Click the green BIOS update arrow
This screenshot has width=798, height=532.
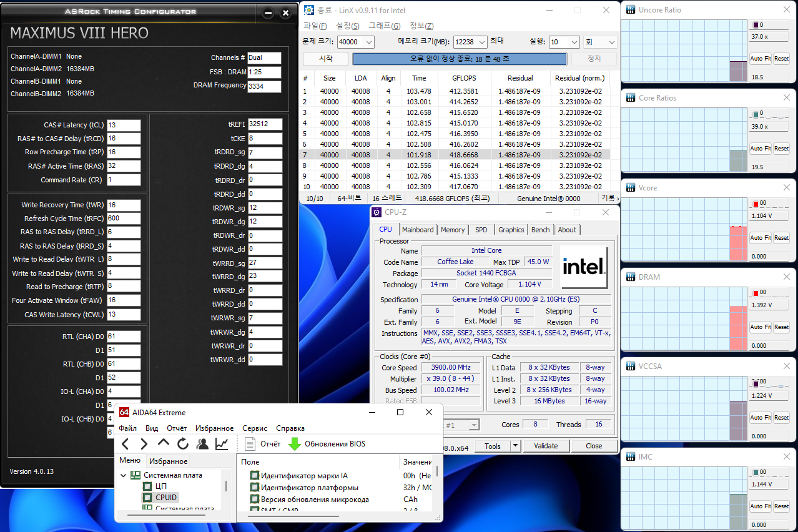[x=295, y=444]
